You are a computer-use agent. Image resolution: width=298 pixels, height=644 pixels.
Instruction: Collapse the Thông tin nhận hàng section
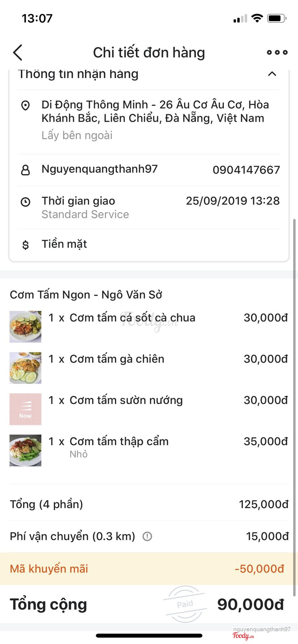tap(272, 74)
